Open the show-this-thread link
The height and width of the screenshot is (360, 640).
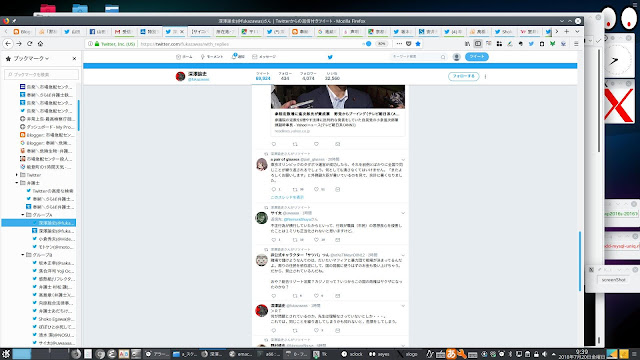287,197
